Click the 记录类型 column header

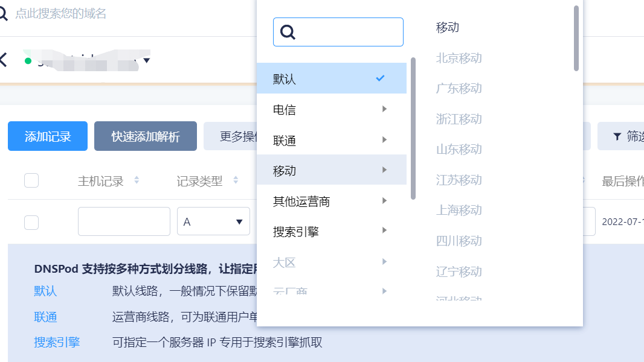click(199, 181)
